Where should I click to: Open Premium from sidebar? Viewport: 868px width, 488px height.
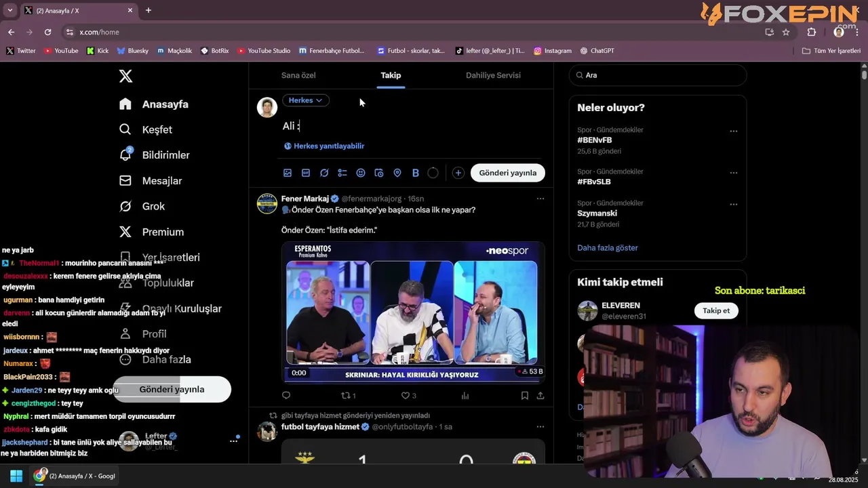coord(151,232)
